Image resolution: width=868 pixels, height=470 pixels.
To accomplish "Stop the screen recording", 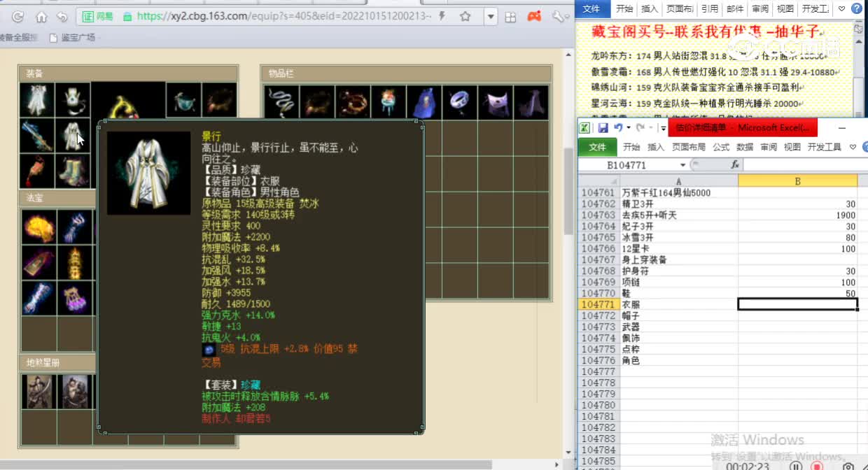I will [817, 466].
